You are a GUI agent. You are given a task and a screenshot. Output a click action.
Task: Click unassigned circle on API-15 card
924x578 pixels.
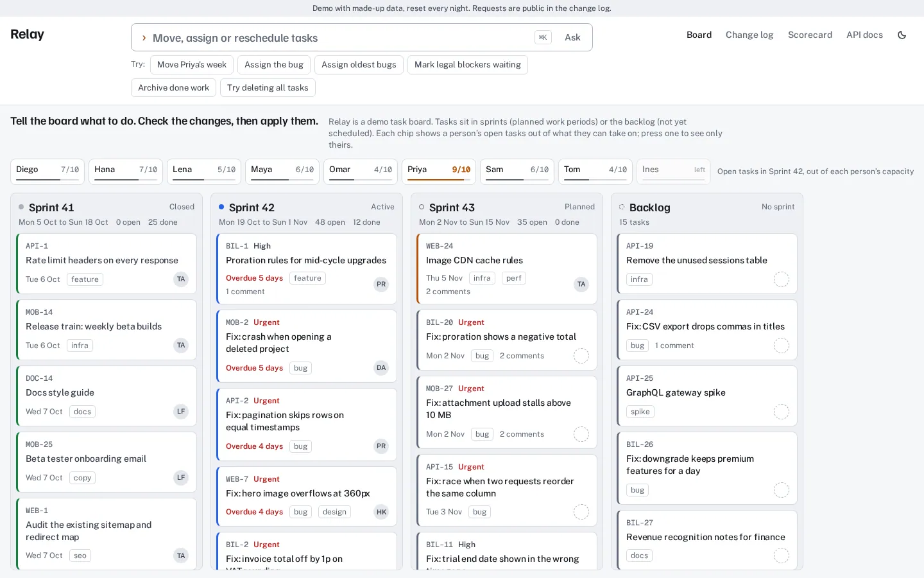581,512
